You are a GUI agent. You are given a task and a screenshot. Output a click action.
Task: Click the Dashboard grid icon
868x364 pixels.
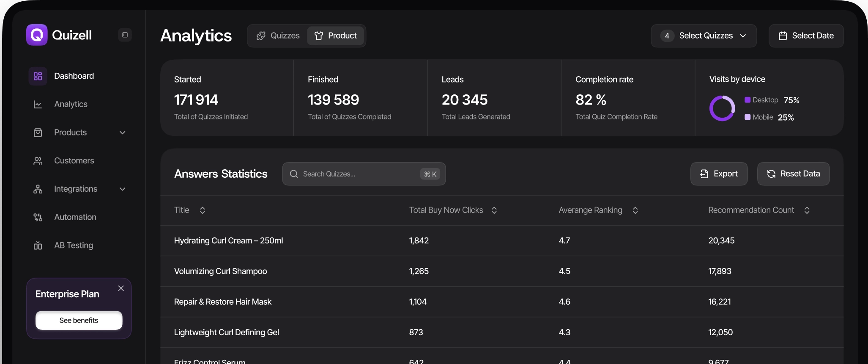(x=38, y=76)
